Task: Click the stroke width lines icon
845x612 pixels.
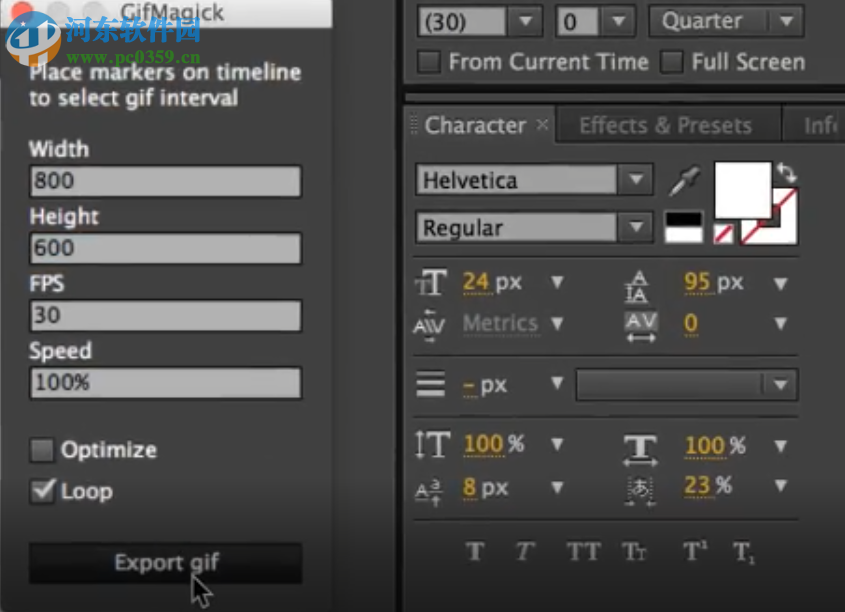Action: (x=431, y=384)
